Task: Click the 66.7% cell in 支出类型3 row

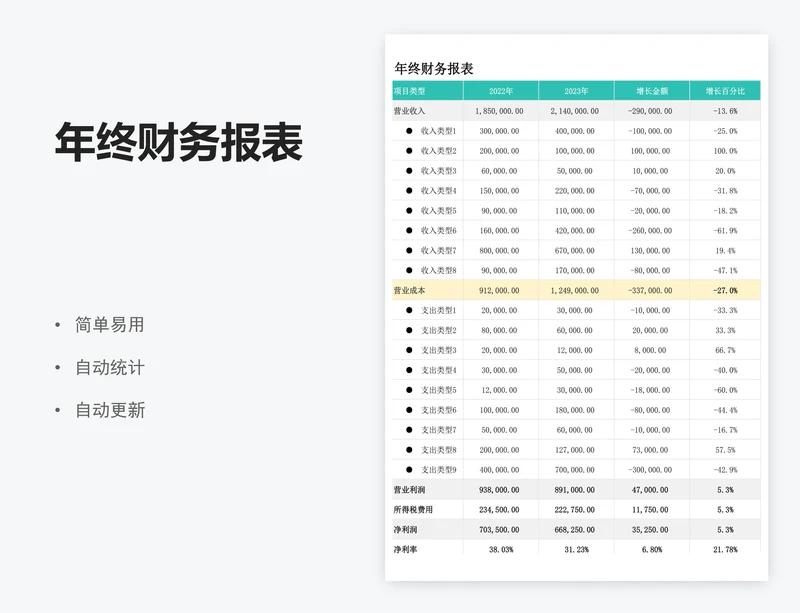Action: tap(725, 350)
